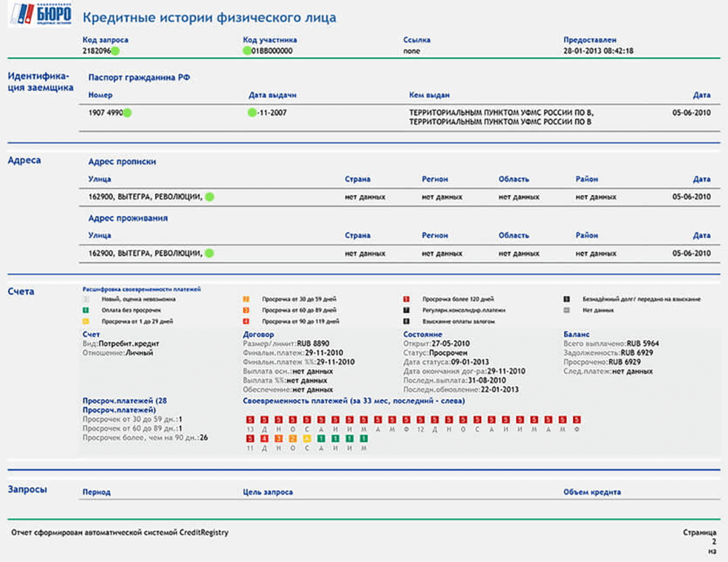
Task: Select the 'Цель запроса' column header
Action: [268, 492]
